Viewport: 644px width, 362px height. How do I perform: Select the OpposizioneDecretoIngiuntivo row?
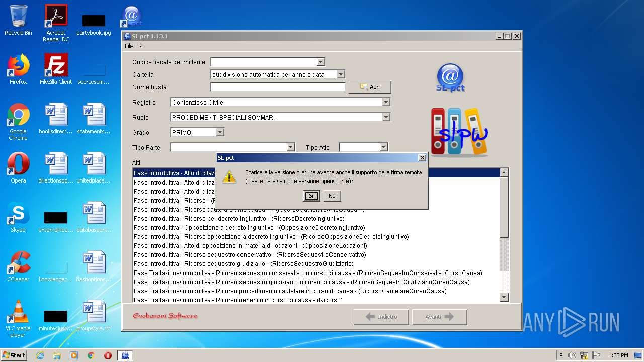pos(316,228)
